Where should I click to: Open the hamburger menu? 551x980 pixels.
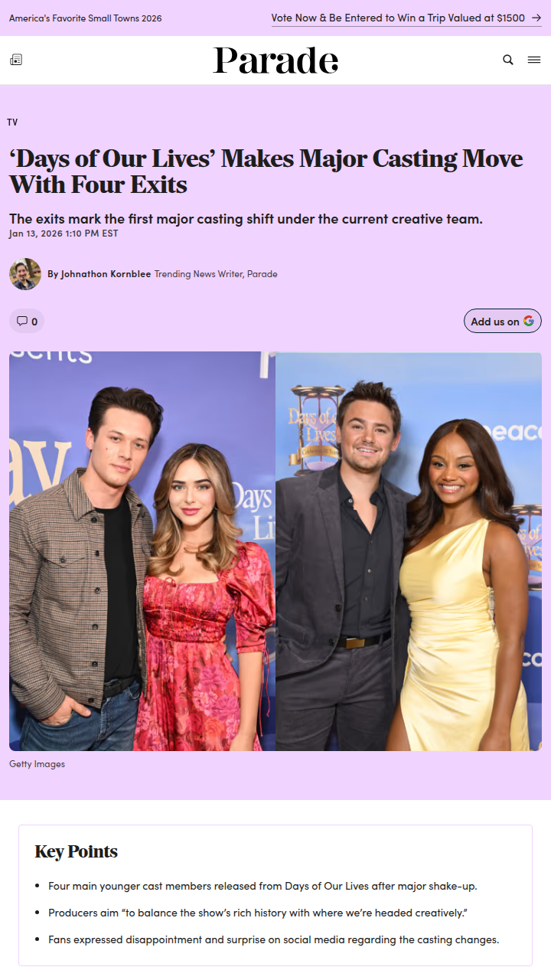(534, 60)
